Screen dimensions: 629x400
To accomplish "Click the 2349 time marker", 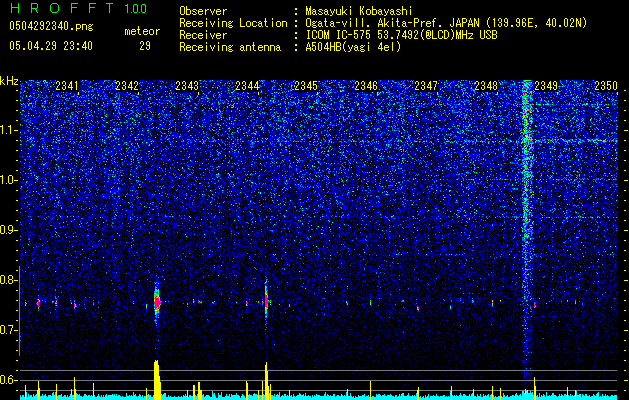I will click(546, 86).
